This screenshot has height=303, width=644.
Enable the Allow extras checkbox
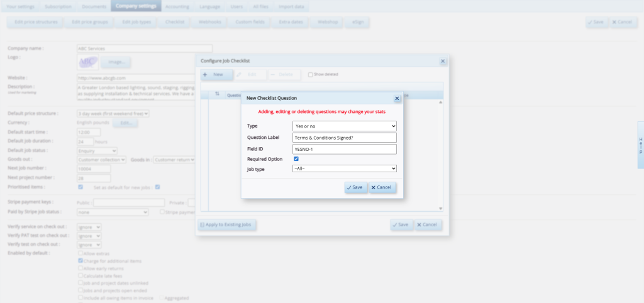[80, 253]
